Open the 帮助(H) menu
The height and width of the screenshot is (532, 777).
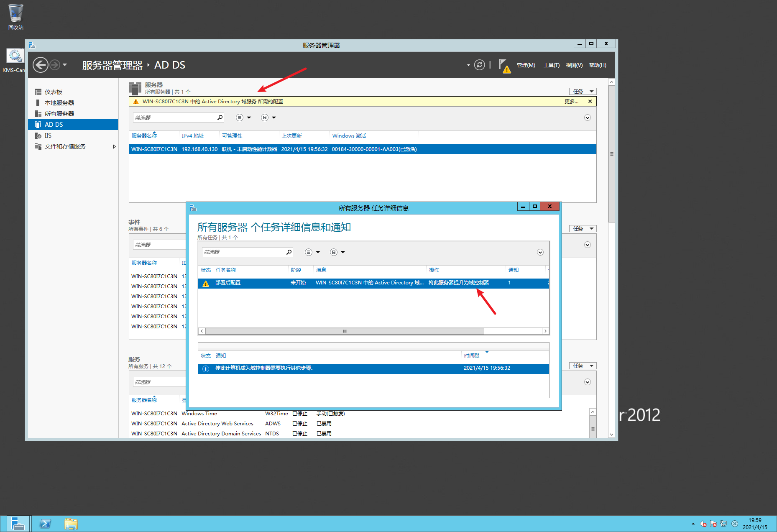[598, 65]
